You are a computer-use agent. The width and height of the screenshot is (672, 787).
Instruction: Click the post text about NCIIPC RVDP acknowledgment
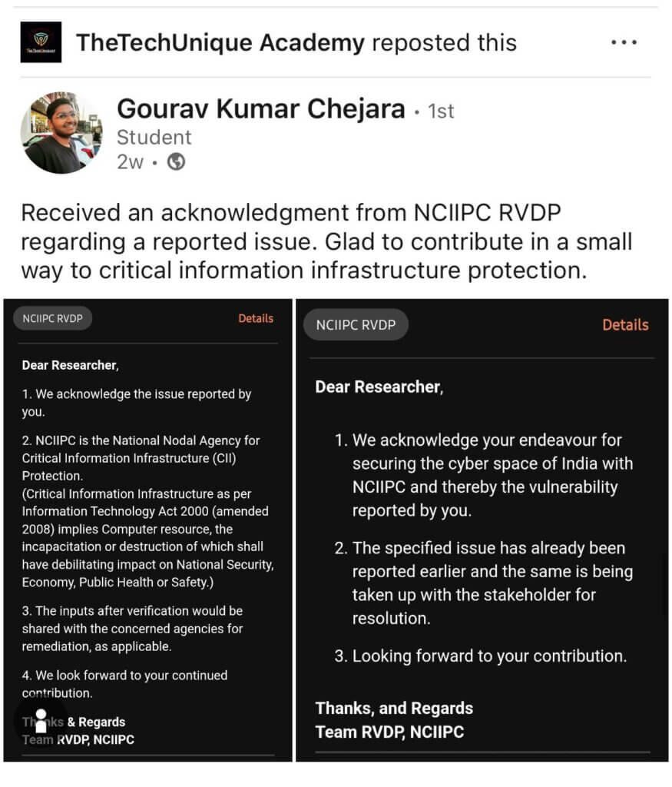(326, 241)
